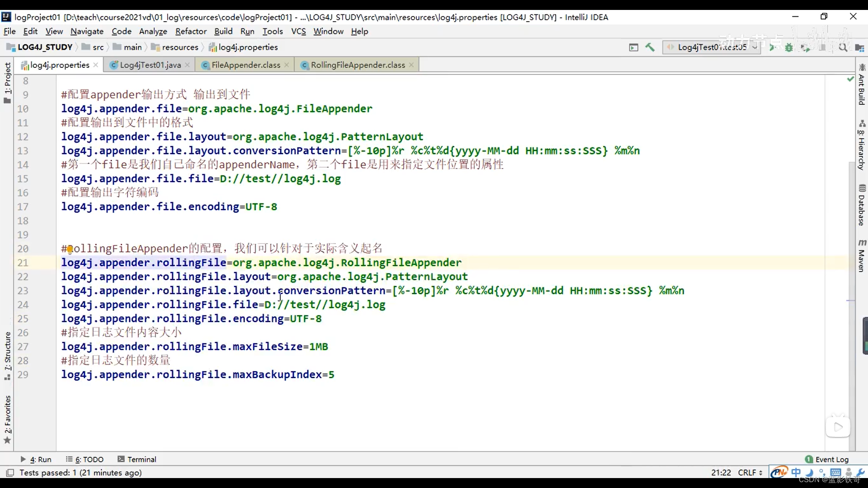Click the LOG4J_STUDY breadcrumb
The width and height of the screenshot is (868, 488).
click(x=40, y=47)
